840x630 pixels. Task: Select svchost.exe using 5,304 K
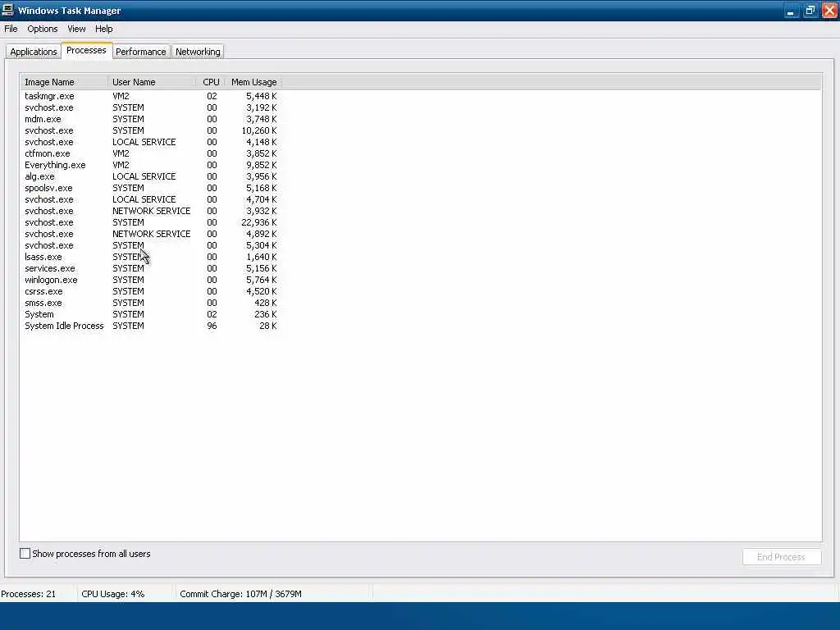(x=151, y=245)
